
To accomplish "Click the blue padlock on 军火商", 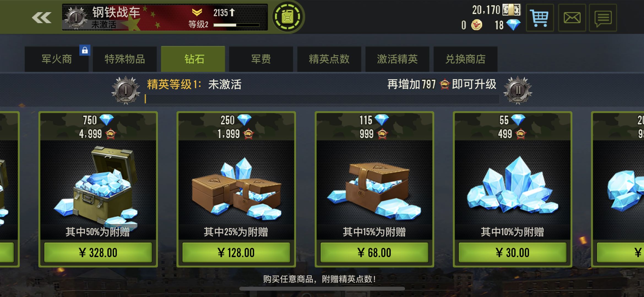I will (x=85, y=50).
